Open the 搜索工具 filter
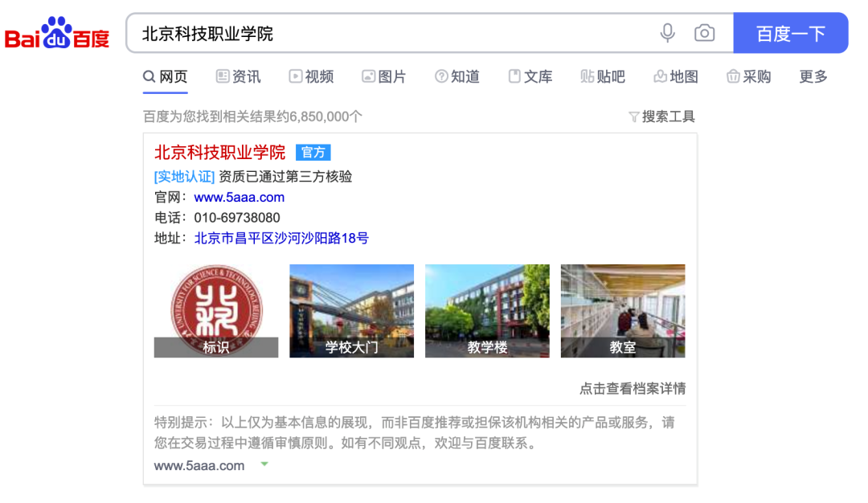868x503 pixels. (x=662, y=117)
